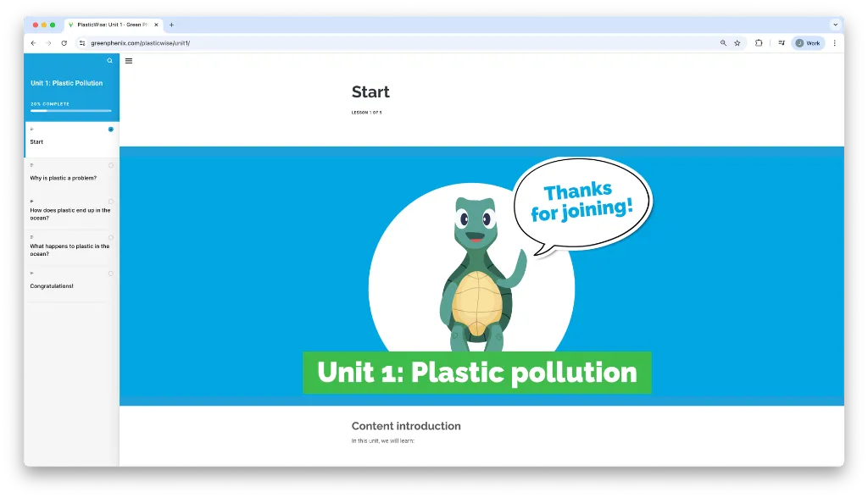The width and height of the screenshot is (868, 498).
Task: Go back using the browser back arrow
Action: (33, 43)
